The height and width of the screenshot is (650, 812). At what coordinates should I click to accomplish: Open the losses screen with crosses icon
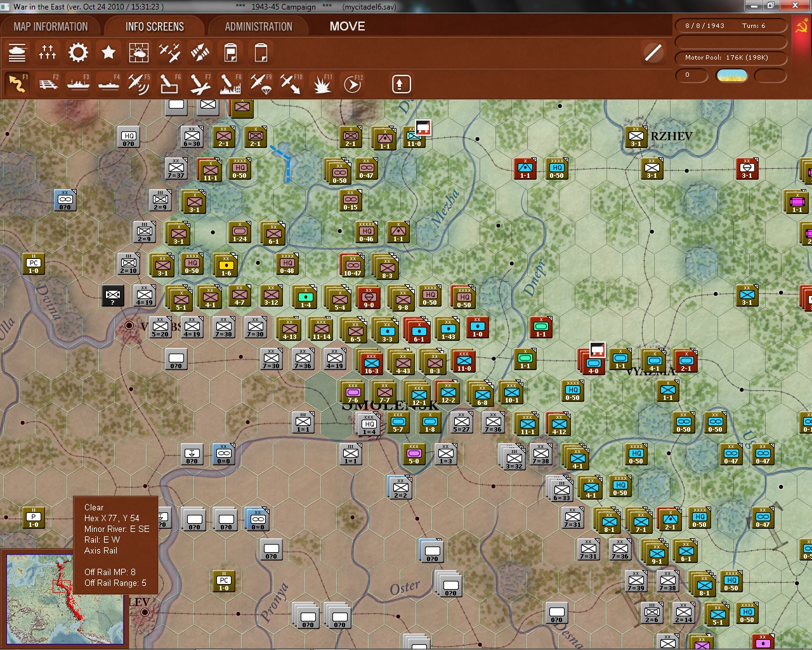(x=48, y=52)
